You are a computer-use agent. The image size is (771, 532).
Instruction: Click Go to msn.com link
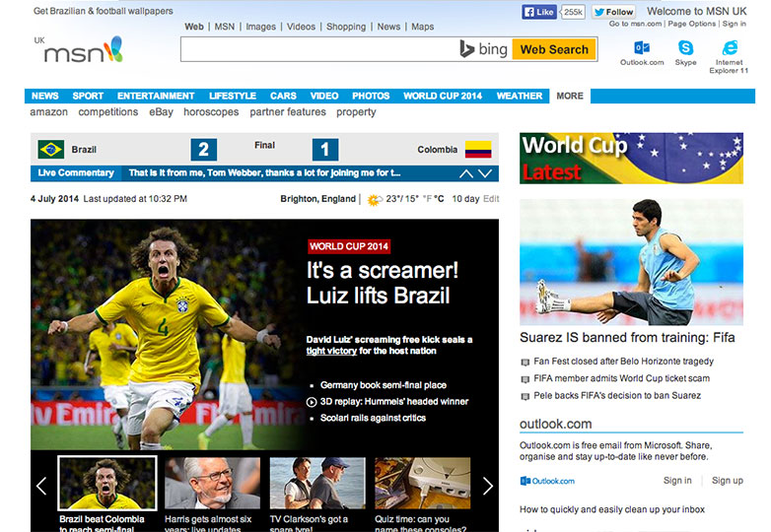coord(635,24)
